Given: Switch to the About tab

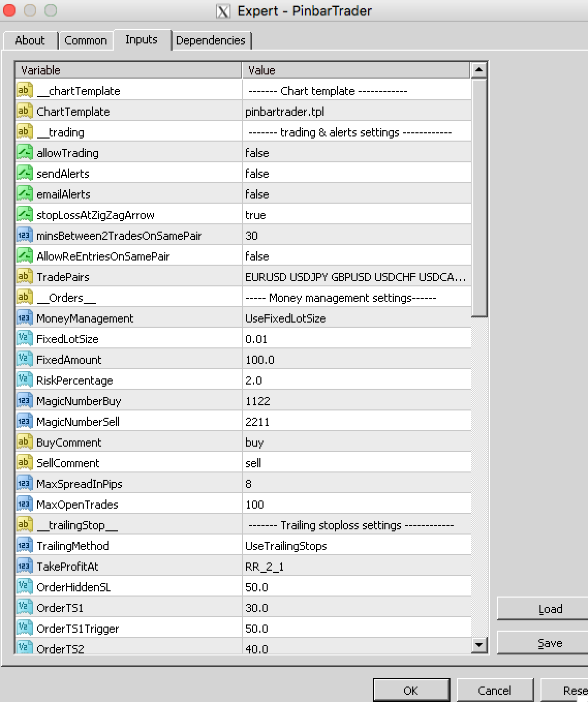Looking at the screenshot, I should tap(30, 40).
